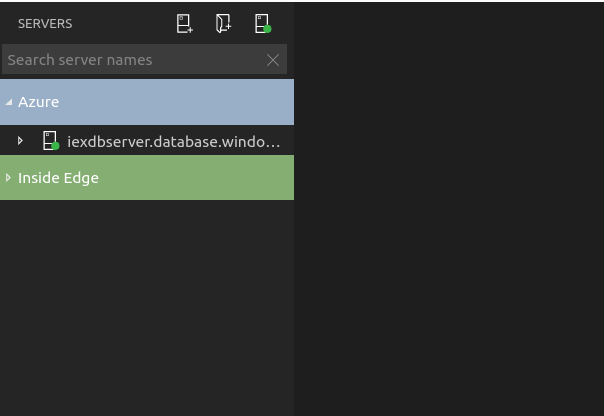
Task: Click the connected server icon beside iexdbserver
Action: [x=50, y=141]
